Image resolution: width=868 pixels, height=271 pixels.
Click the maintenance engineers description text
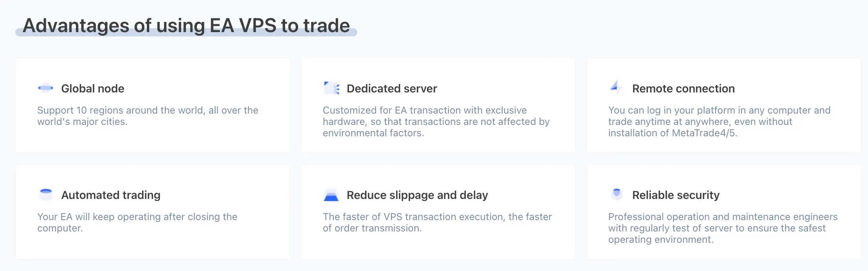coord(723,228)
